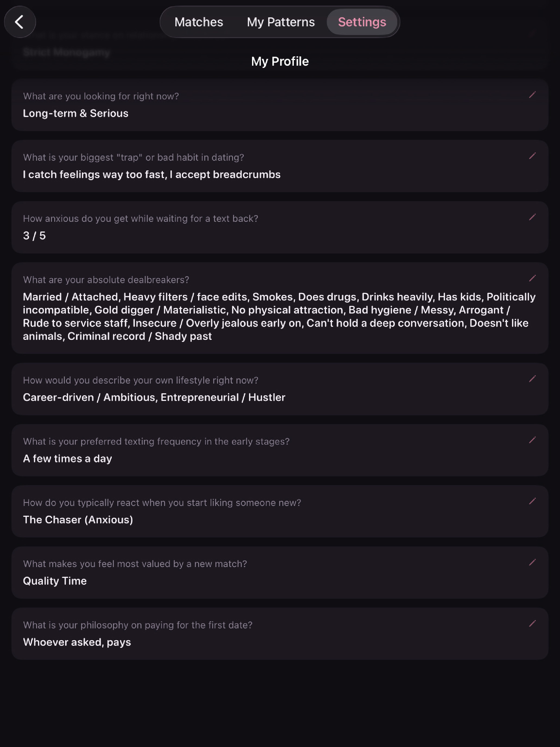
Task: Tap the 'Whoever asked, pays' card
Action: pyautogui.click(x=280, y=634)
